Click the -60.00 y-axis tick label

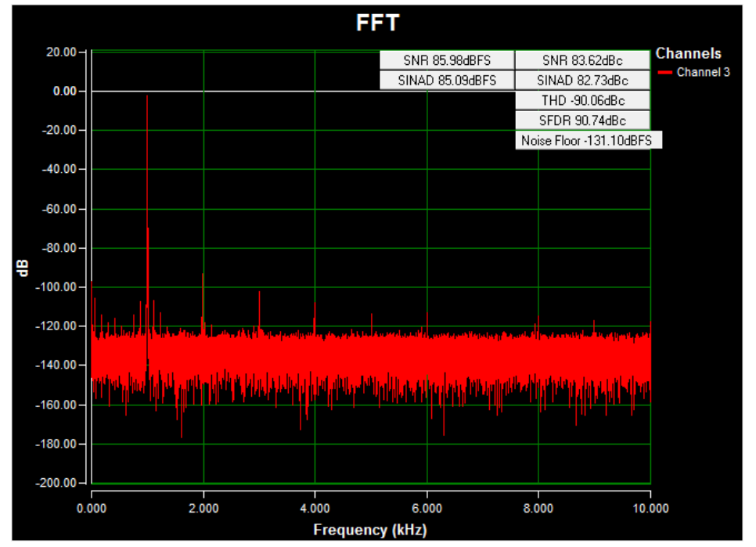59,209
